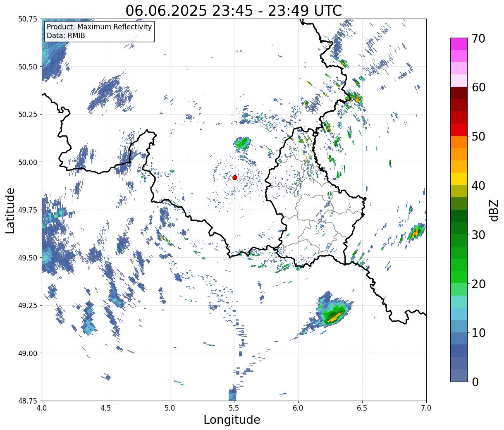Image resolution: width=504 pixels, height=430 pixels.
Task: Click the colorbar tick label 0
Action: coord(475,382)
